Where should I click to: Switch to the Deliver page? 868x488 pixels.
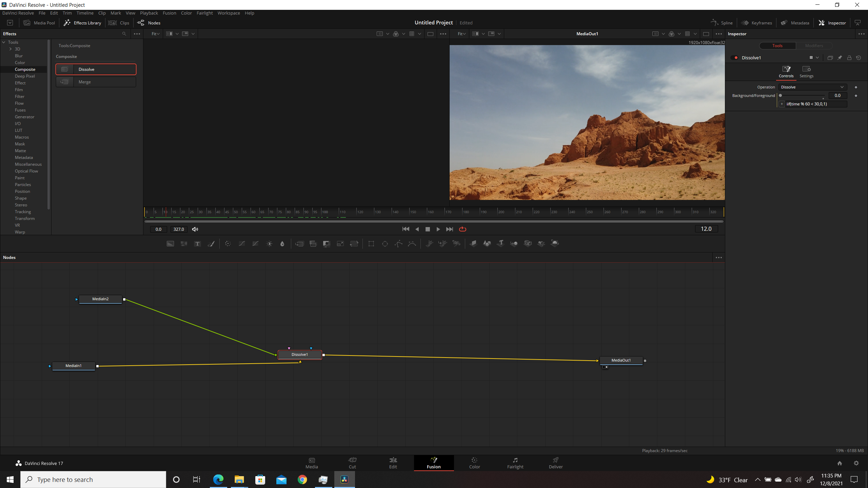tap(556, 463)
